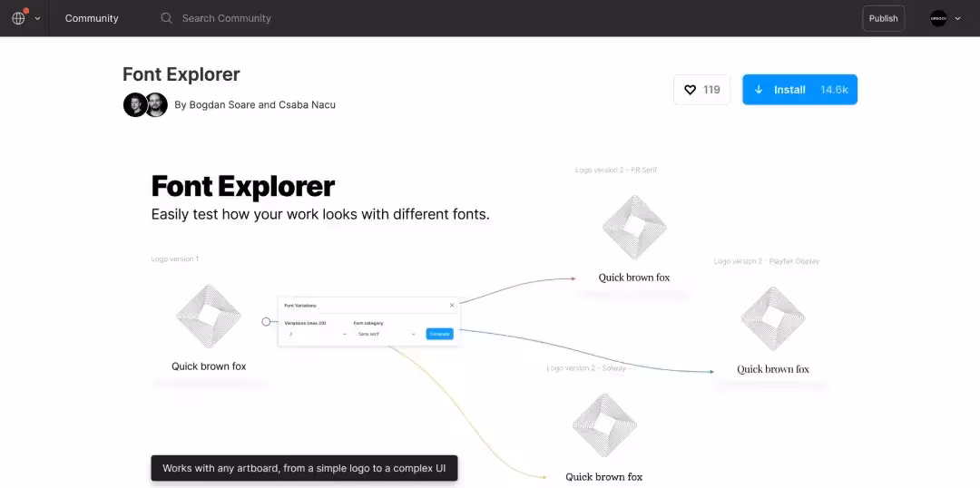Image resolution: width=980 pixels, height=488 pixels.
Task: Click the download arrow on Install
Action: tap(759, 90)
